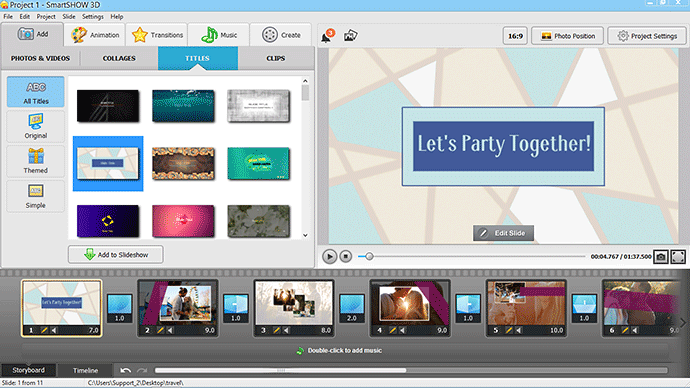Switch to the Collages tab

pos(119,58)
